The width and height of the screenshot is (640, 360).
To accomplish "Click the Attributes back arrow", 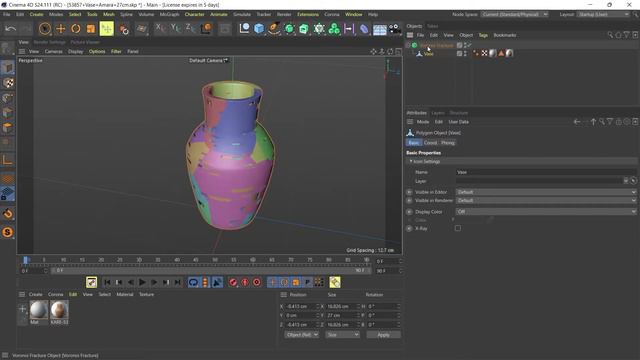I will tap(577, 122).
